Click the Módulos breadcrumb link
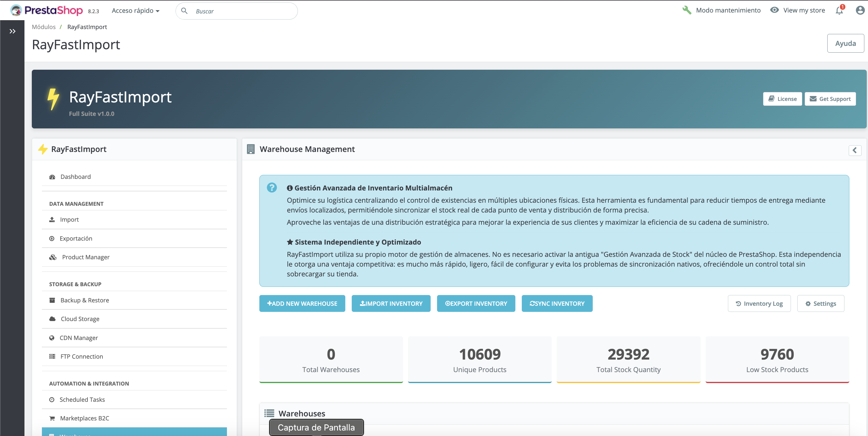Viewport: 868px width, 436px height. tap(43, 27)
